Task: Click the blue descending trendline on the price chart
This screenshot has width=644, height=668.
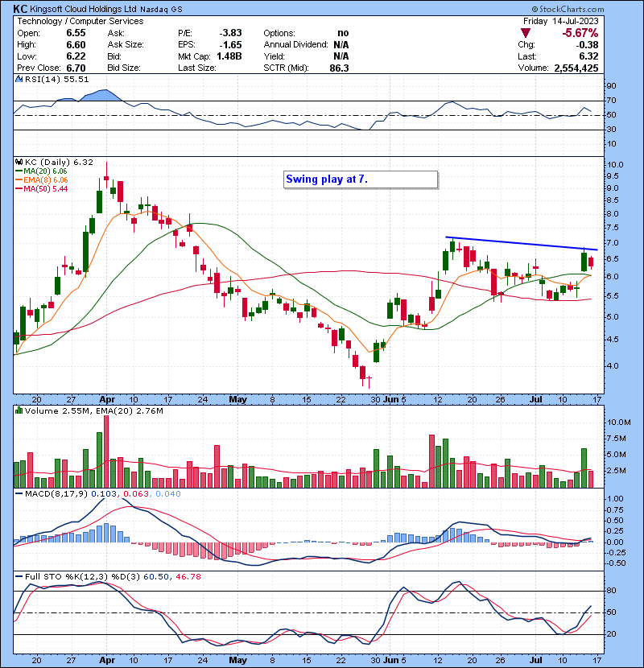Action: [x=522, y=243]
